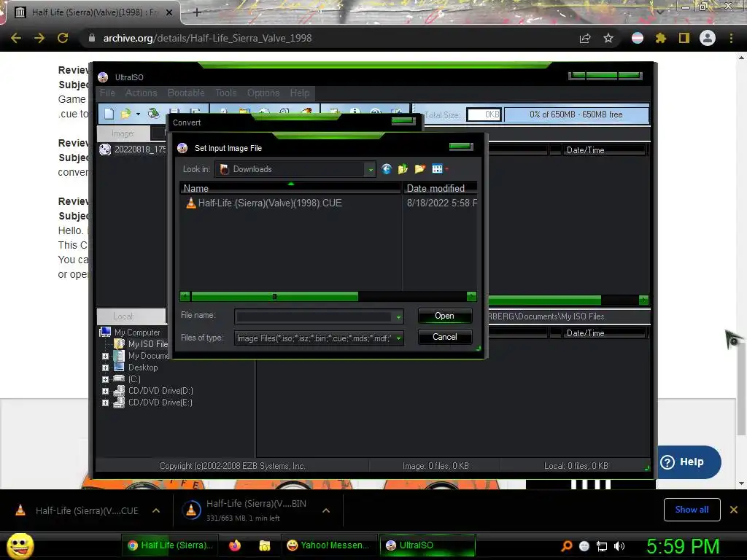Image resolution: width=747 pixels, height=560 pixels.
Task: Reload the archive.org page
Action: coord(63,38)
